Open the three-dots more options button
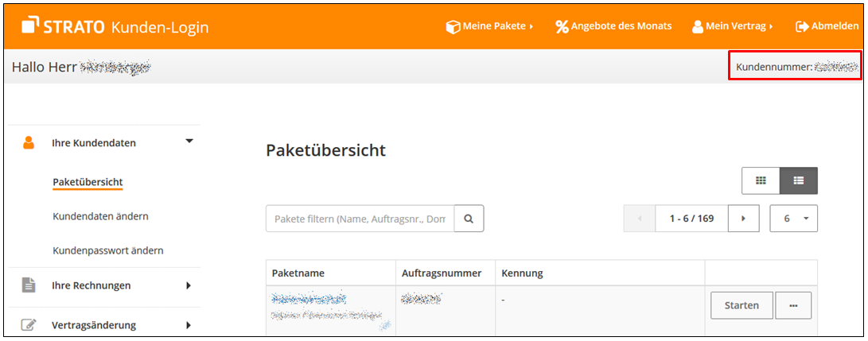 (x=793, y=305)
